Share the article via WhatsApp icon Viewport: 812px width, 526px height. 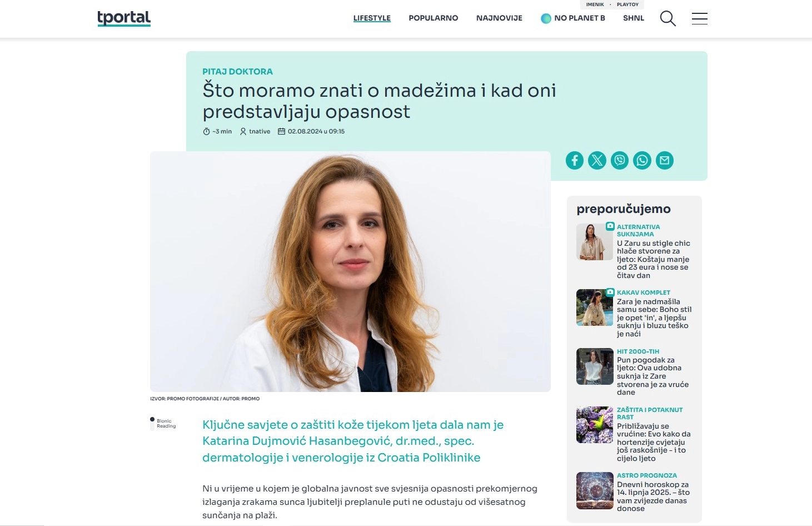(x=642, y=161)
